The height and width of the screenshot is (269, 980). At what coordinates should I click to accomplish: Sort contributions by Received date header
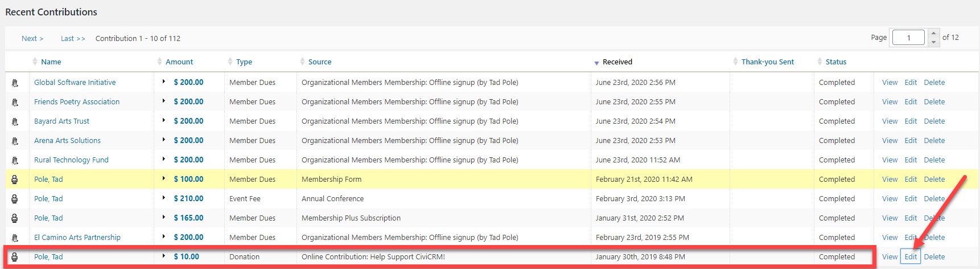coord(617,62)
